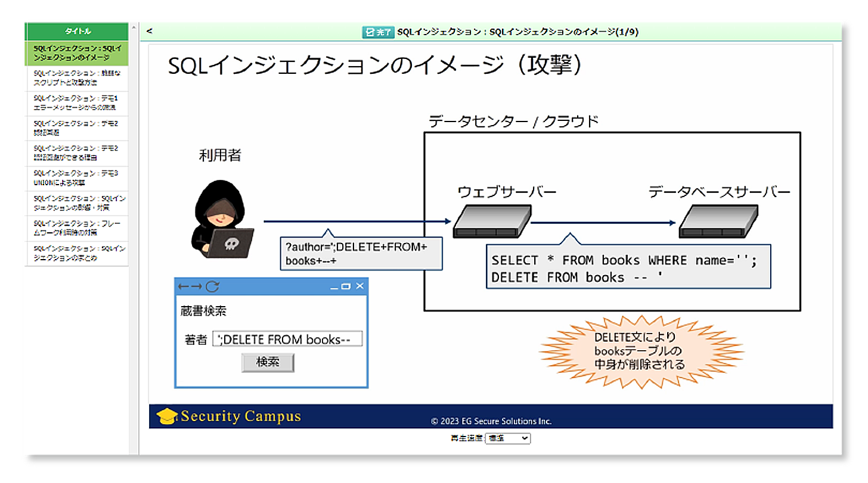The image size is (868, 483).
Task: Collapse the sidebar with the < arrow
Action: [x=149, y=31]
